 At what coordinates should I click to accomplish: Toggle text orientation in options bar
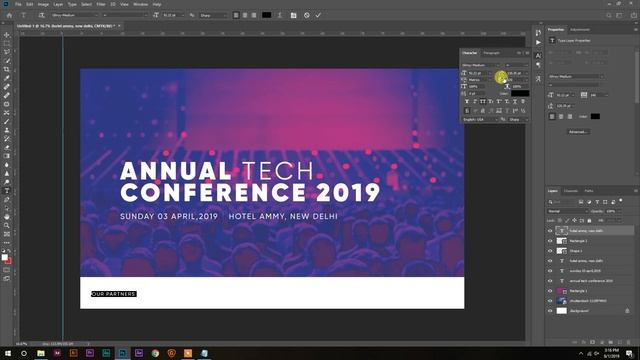tap(41, 15)
